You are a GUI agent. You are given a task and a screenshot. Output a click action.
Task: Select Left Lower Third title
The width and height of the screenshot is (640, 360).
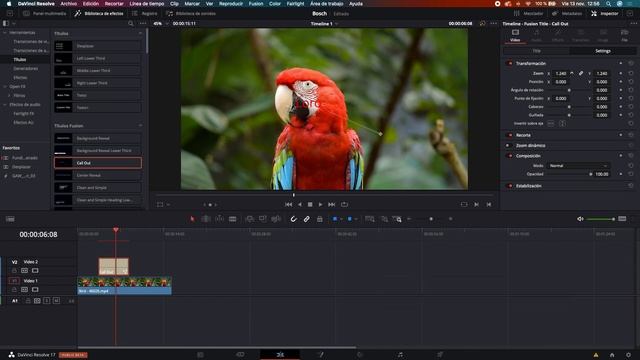coord(98,58)
